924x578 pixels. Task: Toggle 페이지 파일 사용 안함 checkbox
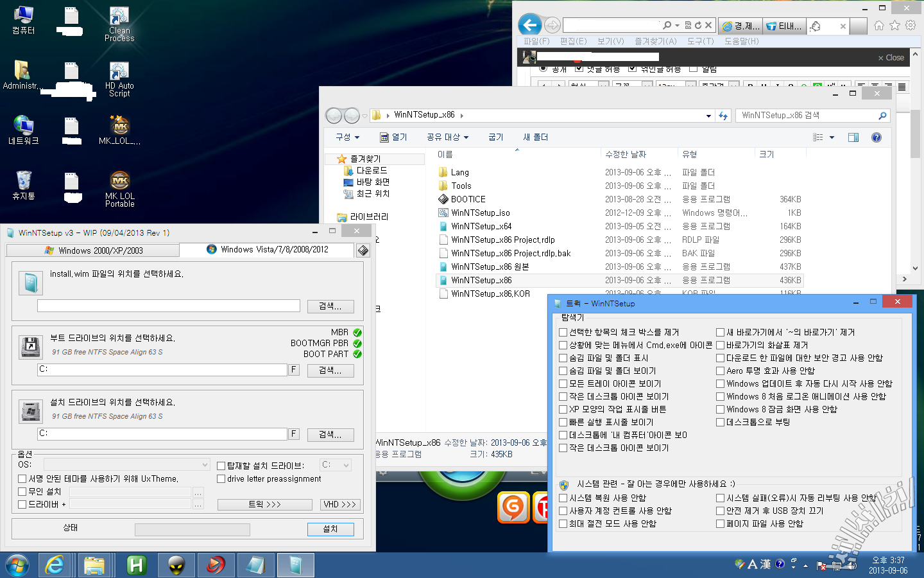click(x=720, y=523)
